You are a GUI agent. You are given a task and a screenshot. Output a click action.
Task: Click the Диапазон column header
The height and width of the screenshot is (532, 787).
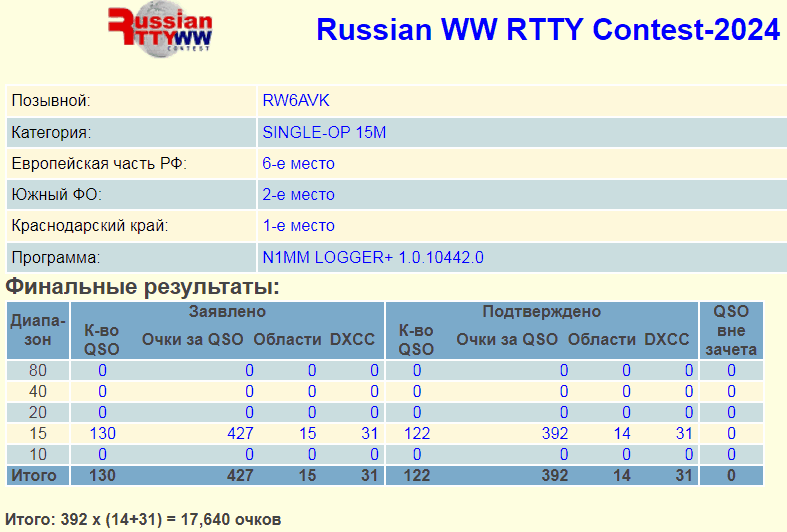(x=38, y=330)
